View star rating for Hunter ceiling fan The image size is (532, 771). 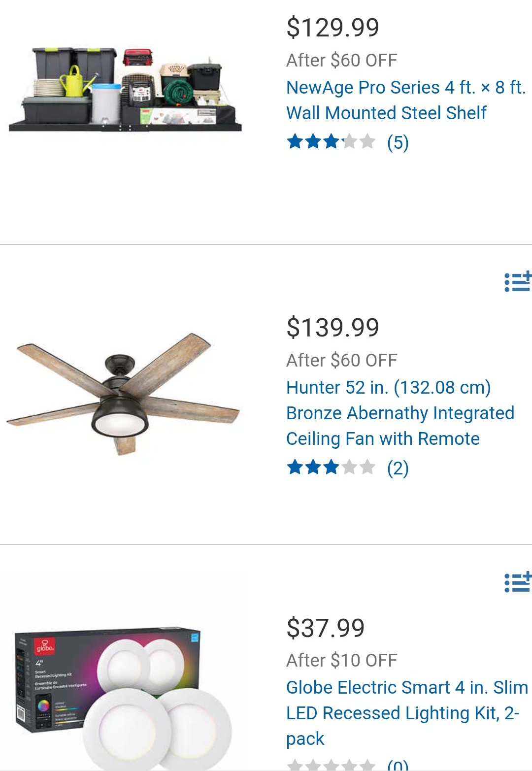331,467
